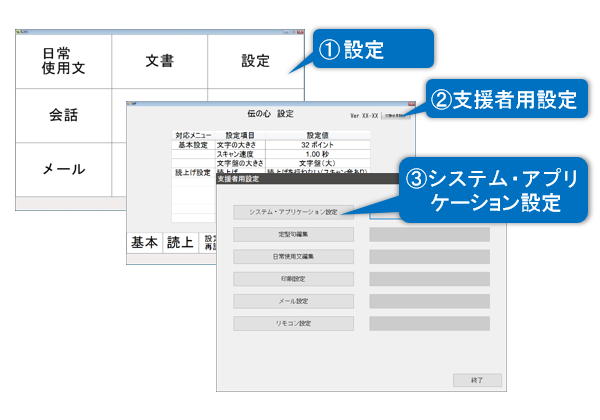The width and height of the screenshot is (600, 420).
Task: Open the メール tile
Action: click(x=62, y=169)
